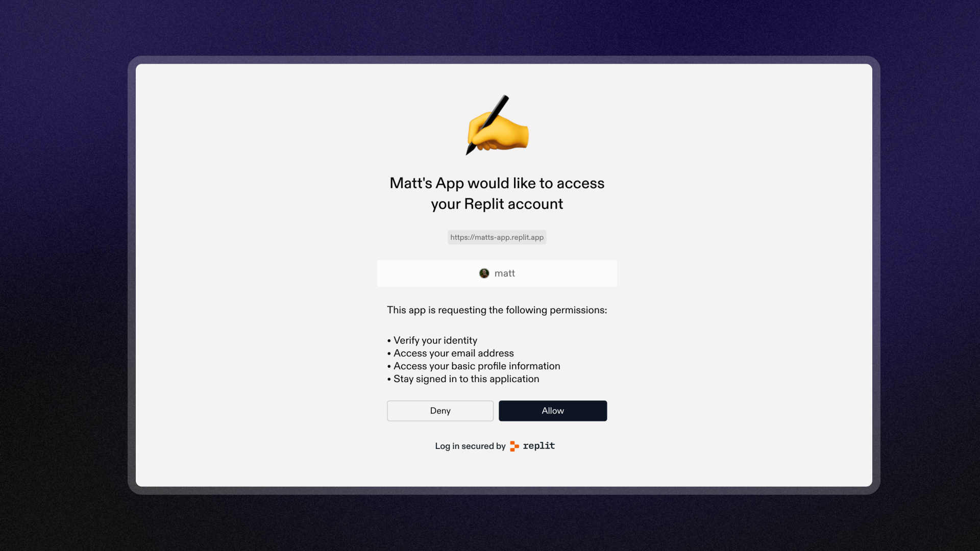Viewport: 980px width, 551px height.
Task: Click matt's round avatar picture
Action: coord(484,273)
